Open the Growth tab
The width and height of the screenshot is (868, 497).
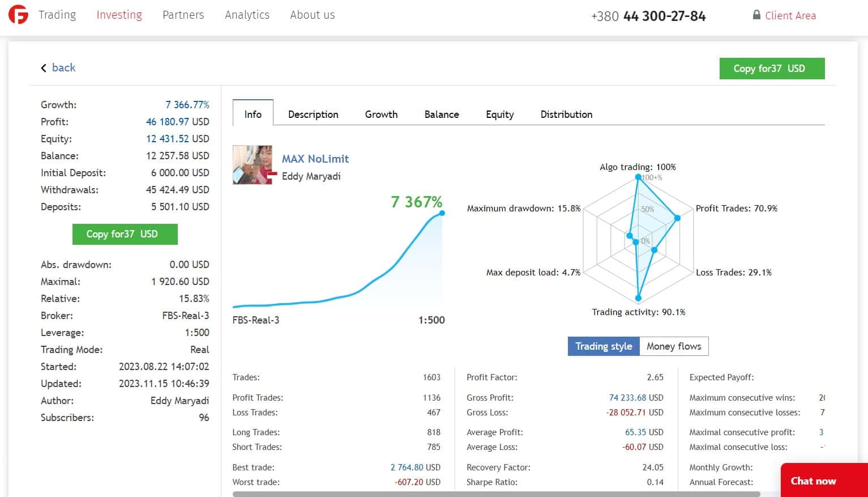tap(381, 114)
